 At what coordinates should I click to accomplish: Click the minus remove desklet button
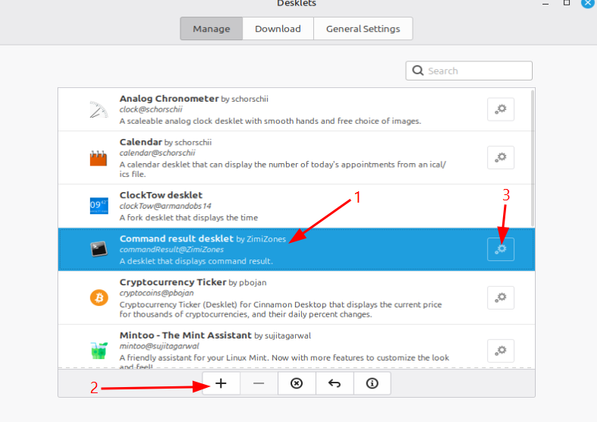[259, 383]
